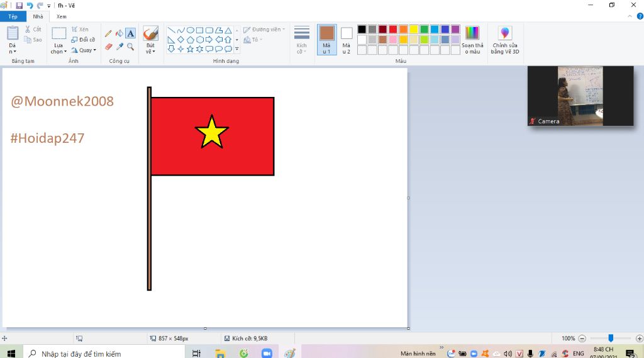This screenshot has width=644, height=358.
Task: Collapse the ribbon with the chevron
Action: (x=630, y=16)
